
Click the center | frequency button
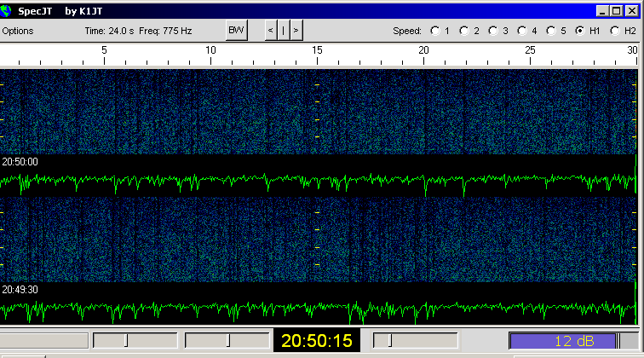tap(283, 30)
